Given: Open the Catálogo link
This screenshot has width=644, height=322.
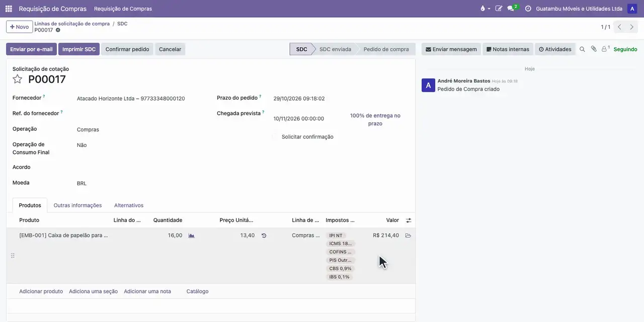Looking at the screenshot, I should coord(197,291).
